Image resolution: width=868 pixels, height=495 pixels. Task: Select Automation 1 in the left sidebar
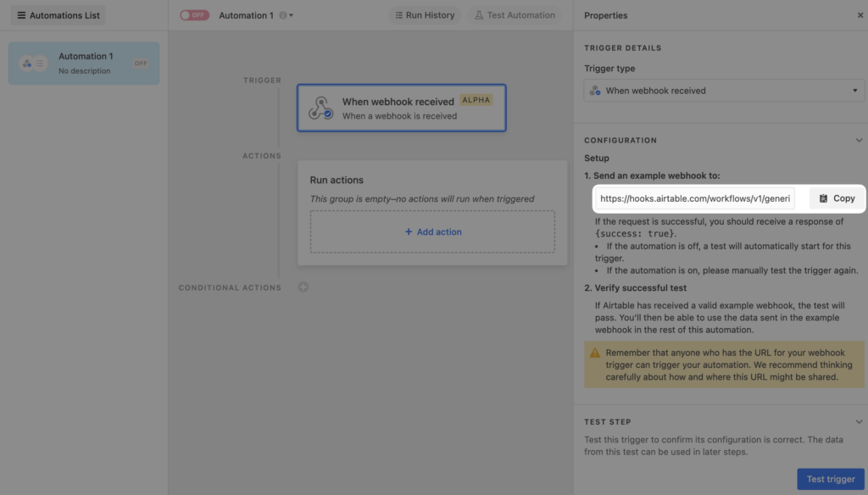83,63
